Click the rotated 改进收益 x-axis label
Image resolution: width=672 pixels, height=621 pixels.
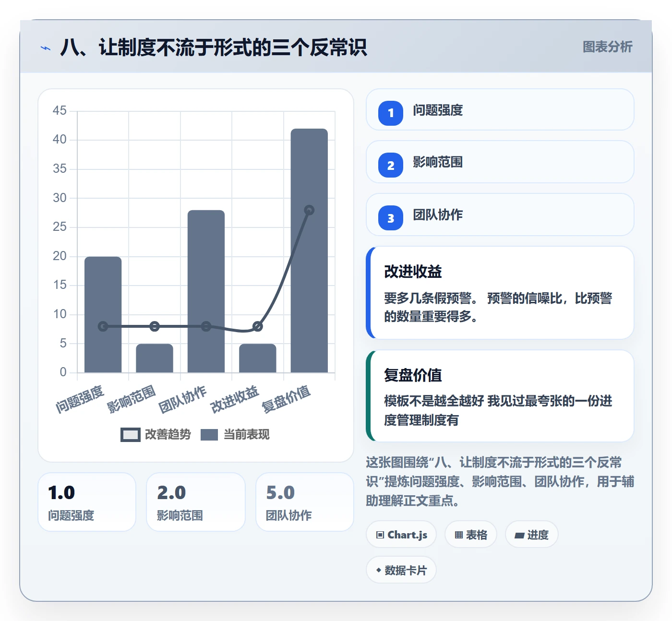click(235, 399)
